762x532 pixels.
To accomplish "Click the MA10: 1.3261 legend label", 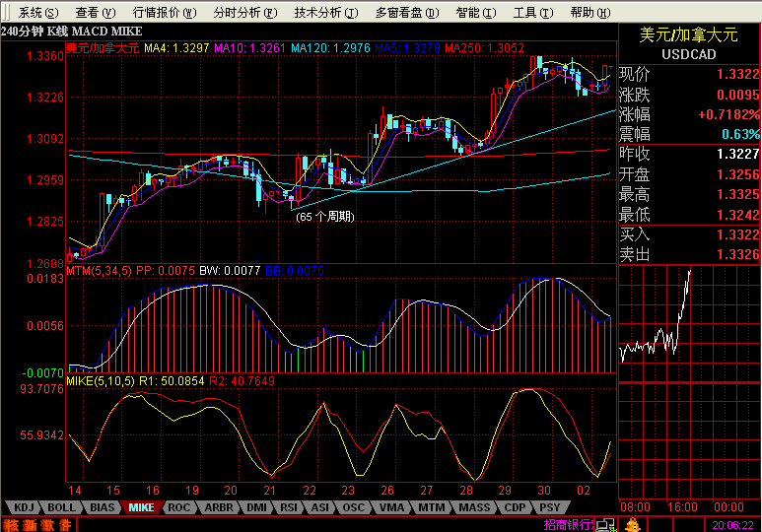I will coord(249,48).
